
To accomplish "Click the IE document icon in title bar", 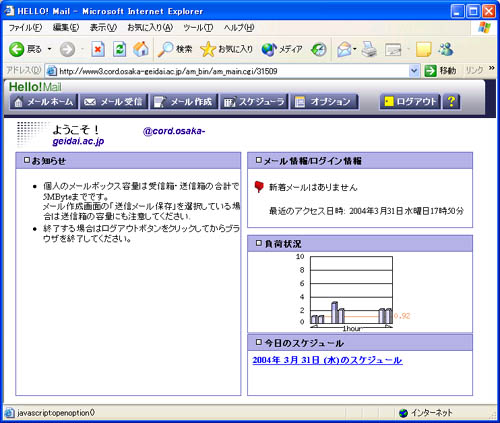I will (9, 11).
